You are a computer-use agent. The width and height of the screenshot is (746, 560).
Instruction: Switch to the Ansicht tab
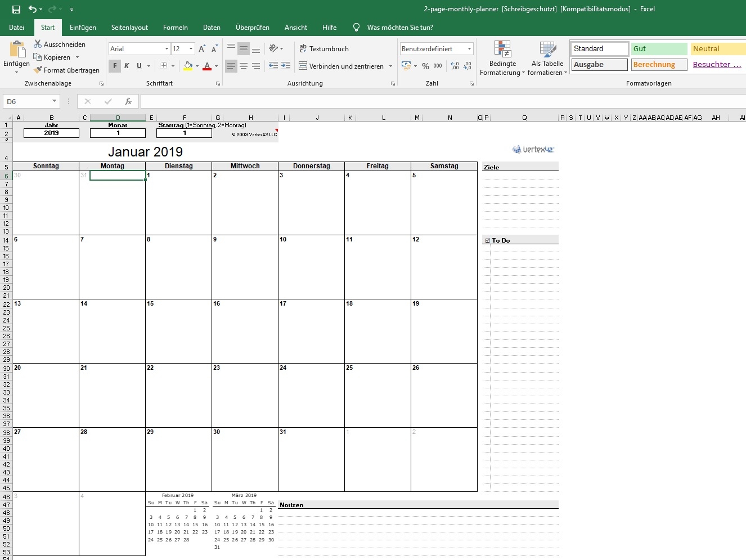[296, 27]
